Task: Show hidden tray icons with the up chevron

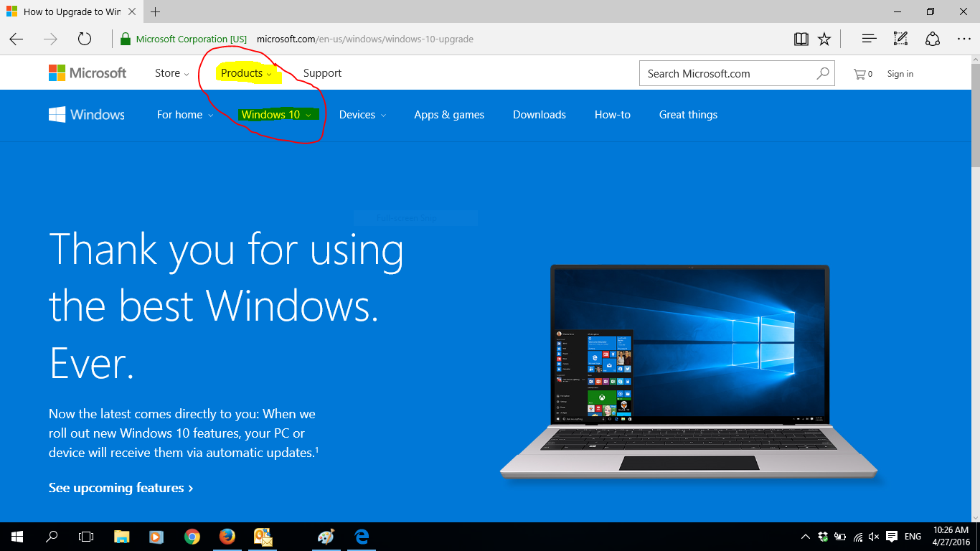Action: [x=806, y=536]
